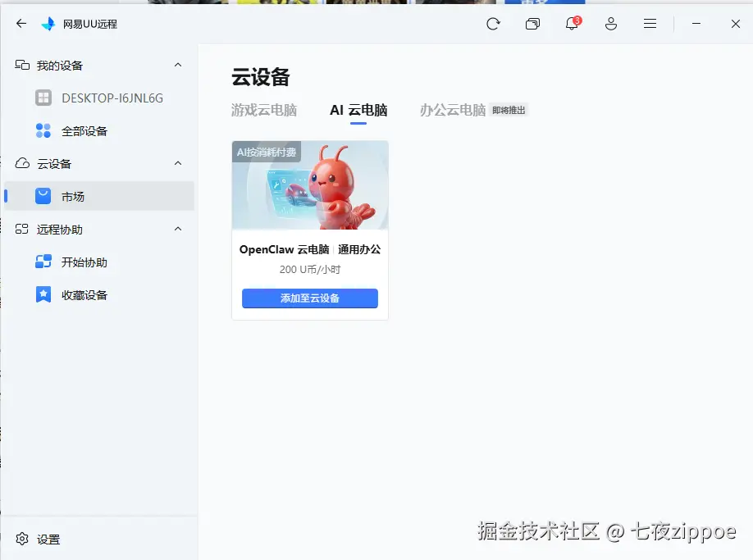Select the AI 云电脑 tab
Screen dimensions: 753x560
click(358, 111)
